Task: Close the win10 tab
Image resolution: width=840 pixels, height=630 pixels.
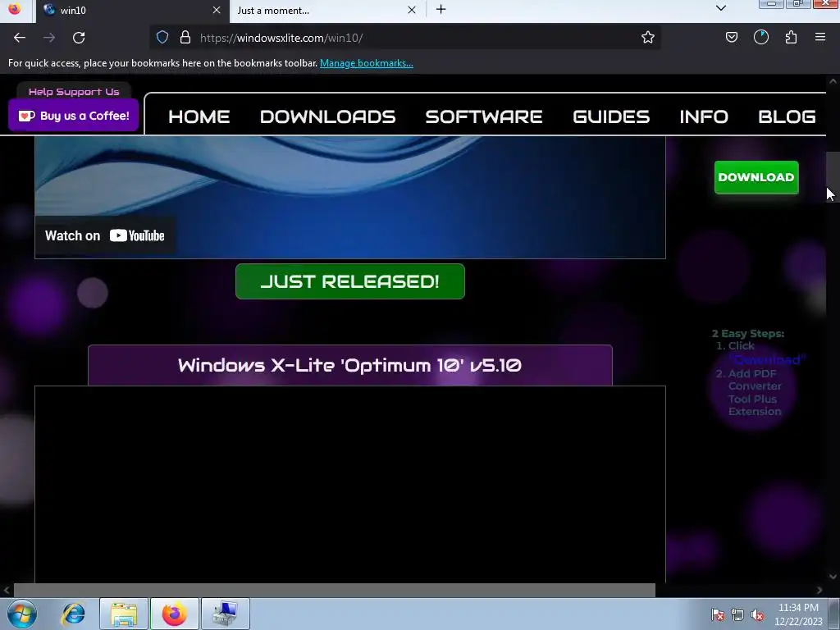Action: (217, 10)
